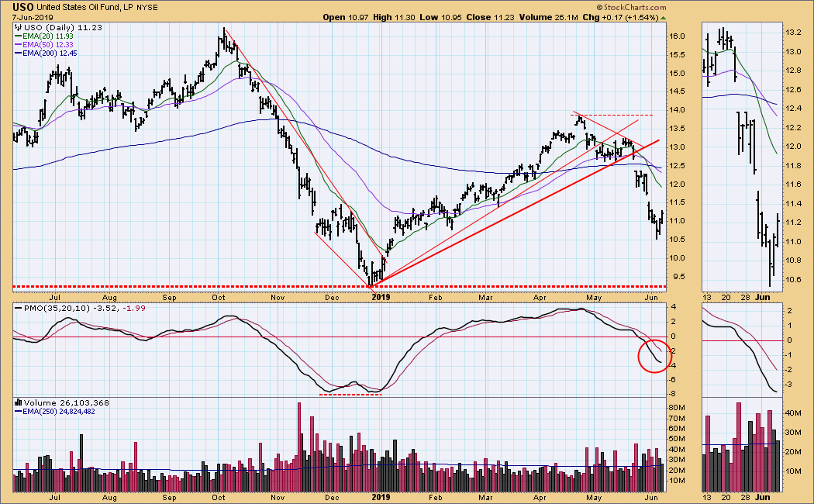Open the zoomed PMO panel thumbnail
The width and height of the screenshot is (814, 504).
[x=741, y=350]
